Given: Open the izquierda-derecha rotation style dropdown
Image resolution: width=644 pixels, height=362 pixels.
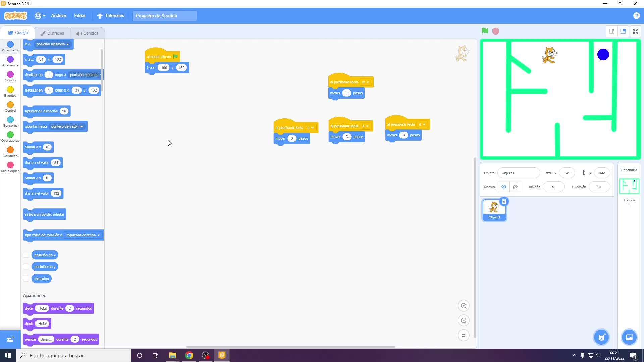Looking at the screenshot, I should tap(83, 235).
